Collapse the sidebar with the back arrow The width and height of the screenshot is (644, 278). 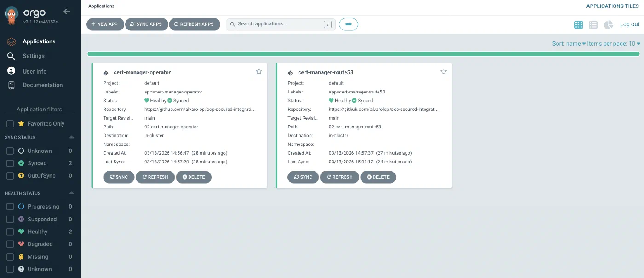(x=67, y=12)
